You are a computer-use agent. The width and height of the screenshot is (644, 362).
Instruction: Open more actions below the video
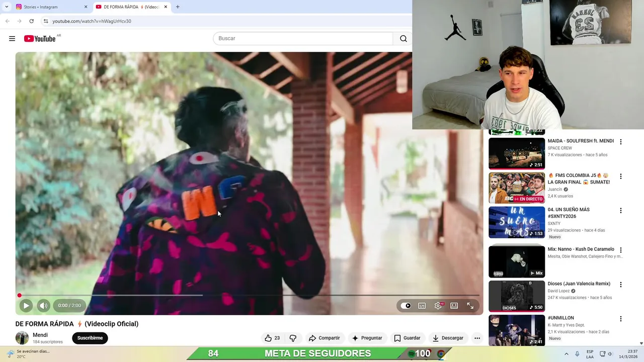477,338
